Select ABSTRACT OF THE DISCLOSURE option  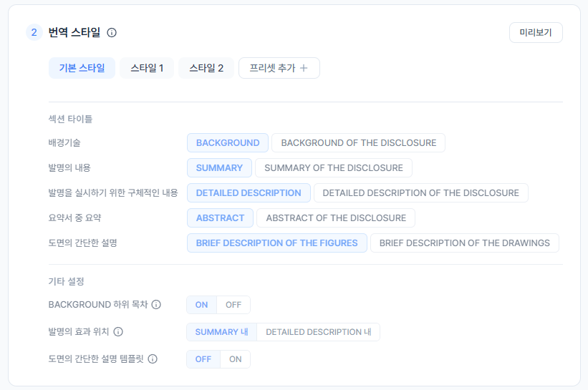[x=335, y=218]
